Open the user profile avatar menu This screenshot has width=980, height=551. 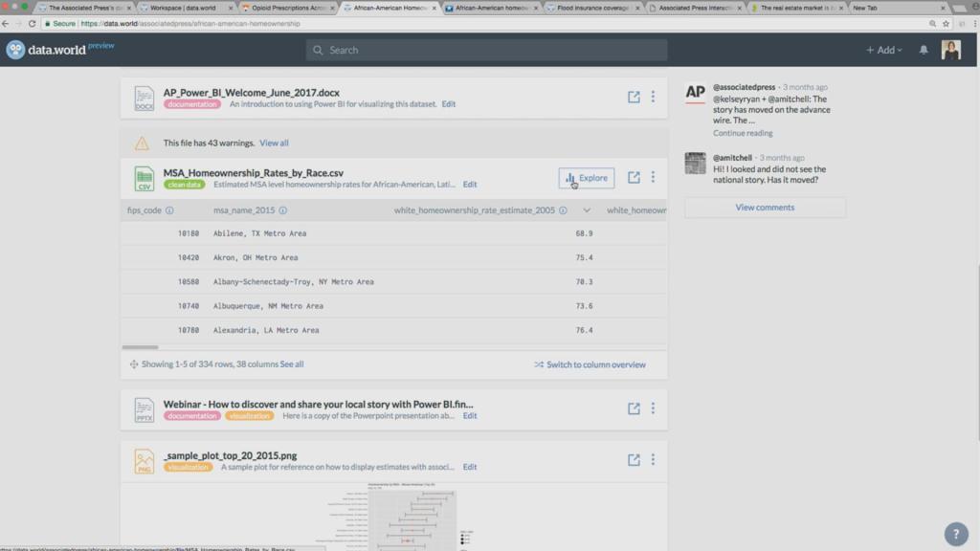tap(950, 50)
